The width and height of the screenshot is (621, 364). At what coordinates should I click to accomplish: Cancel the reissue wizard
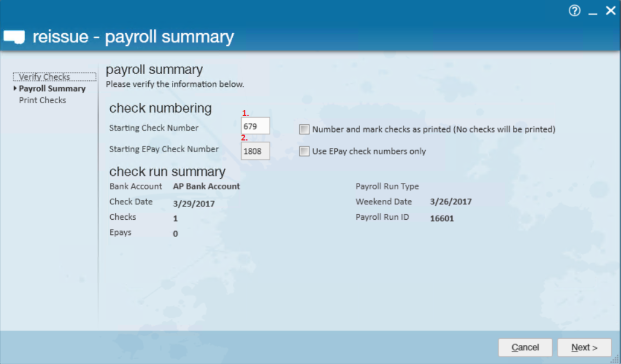[525, 348]
